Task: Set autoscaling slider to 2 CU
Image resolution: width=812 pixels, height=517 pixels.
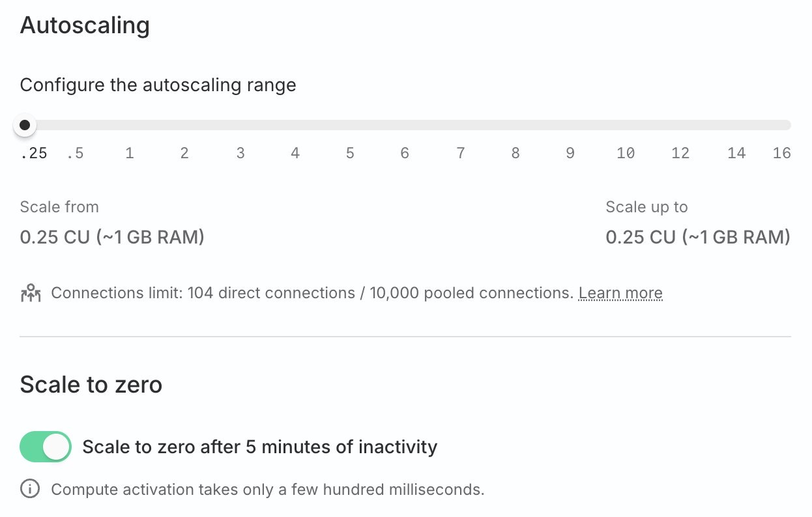Action: coord(184,125)
